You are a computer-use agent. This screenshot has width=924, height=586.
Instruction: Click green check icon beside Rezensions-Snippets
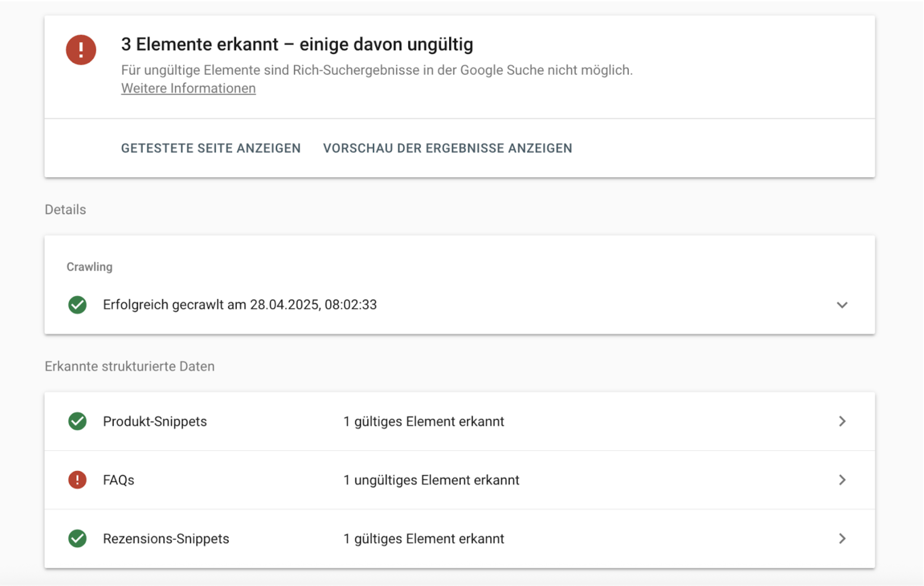point(78,538)
